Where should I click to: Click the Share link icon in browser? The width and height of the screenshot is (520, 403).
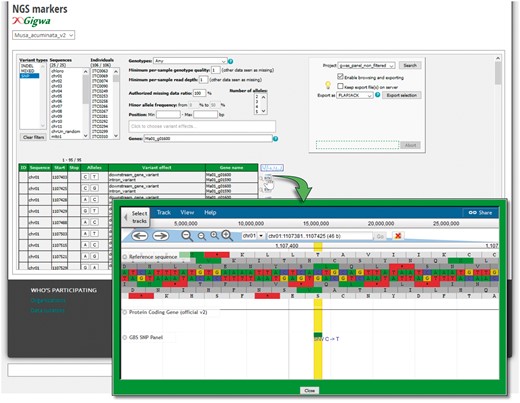coord(480,212)
